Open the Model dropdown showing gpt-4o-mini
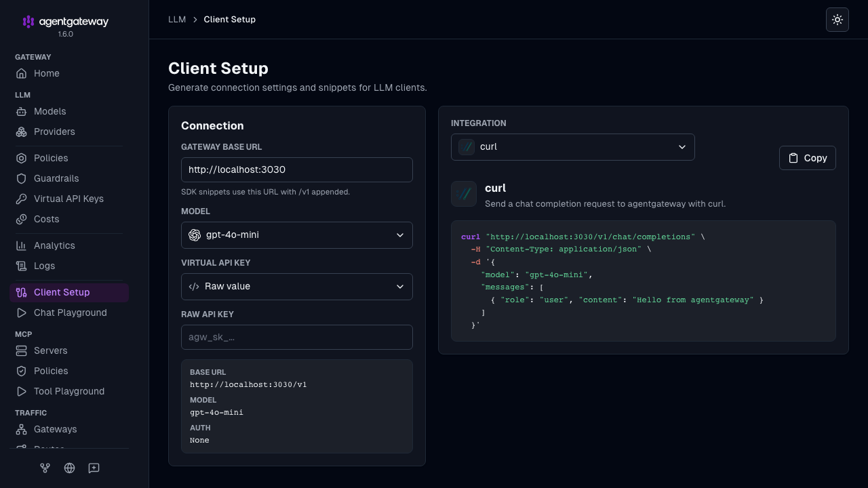 click(x=297, y=235)
